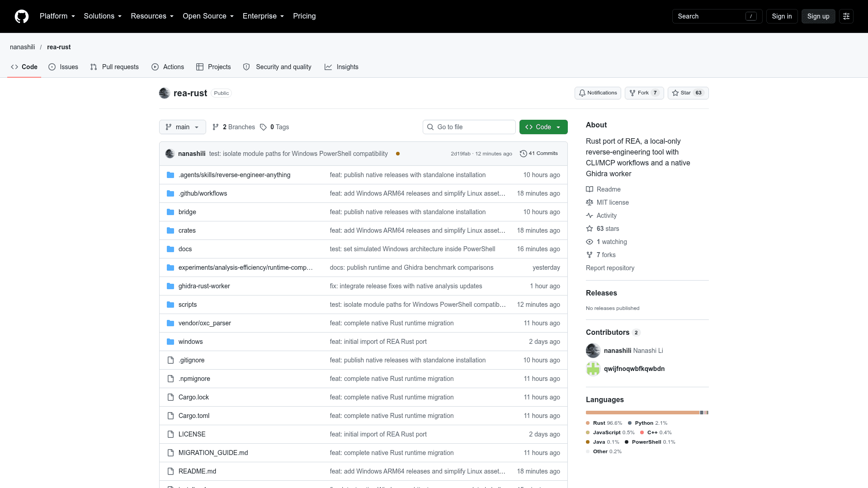Click the Python color dot in Languages
Screen dimensions: 868x488
[x=630, y=423]
